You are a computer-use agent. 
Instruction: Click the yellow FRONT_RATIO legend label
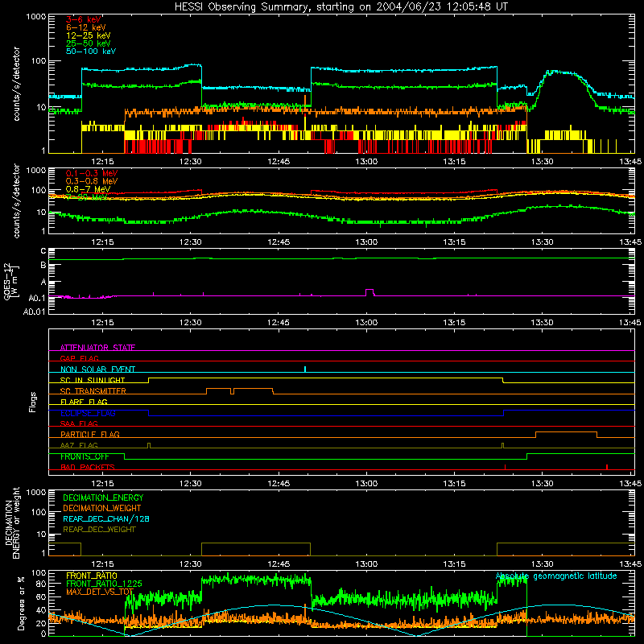(92, 576)
